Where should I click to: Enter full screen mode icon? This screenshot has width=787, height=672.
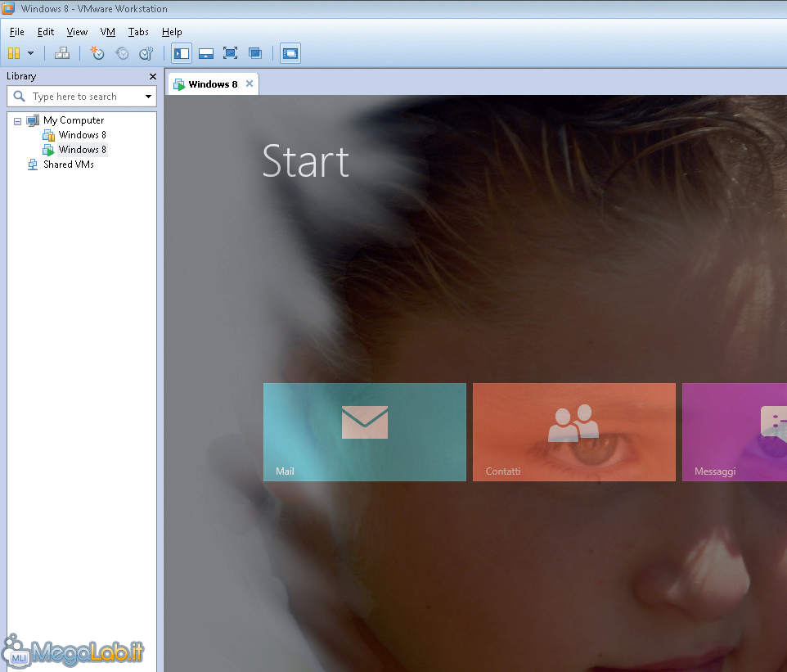click(x=231, y=53)
